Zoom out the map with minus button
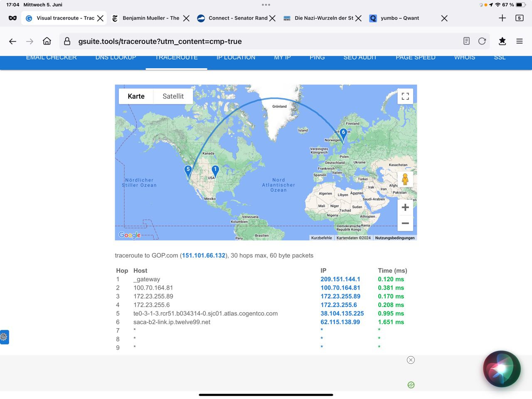 pyautogui.click(x=405, y=223)
